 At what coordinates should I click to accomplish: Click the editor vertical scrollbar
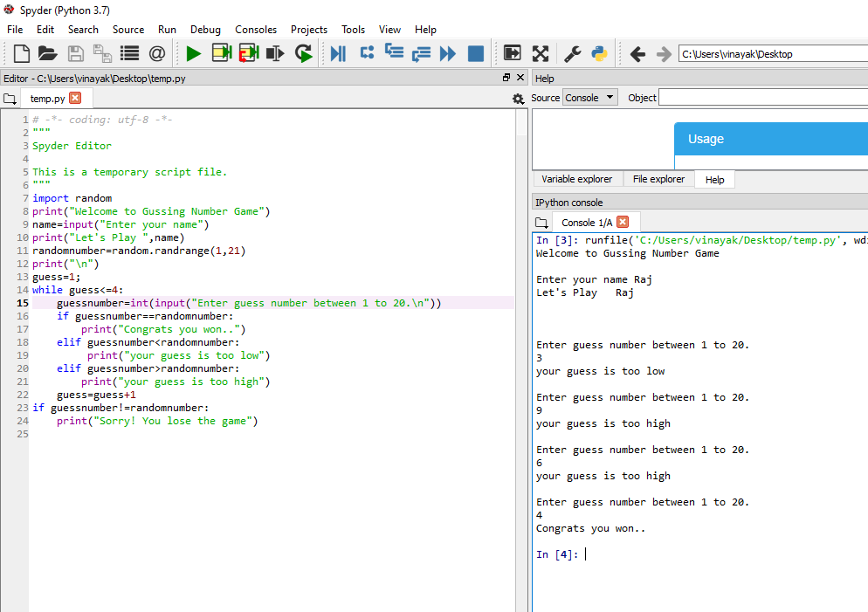pos(521,360)
